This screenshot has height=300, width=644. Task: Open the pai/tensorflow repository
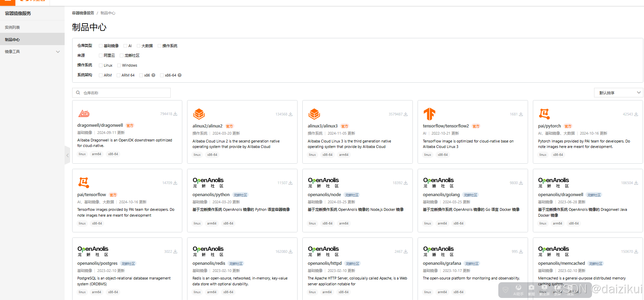(x=92, y=194)
